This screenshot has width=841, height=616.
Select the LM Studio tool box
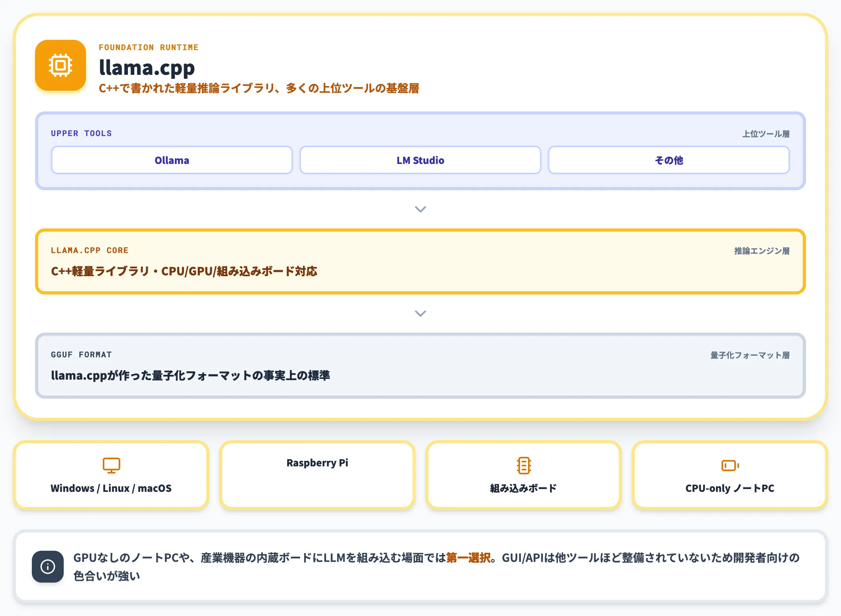[x=420, y=160]
